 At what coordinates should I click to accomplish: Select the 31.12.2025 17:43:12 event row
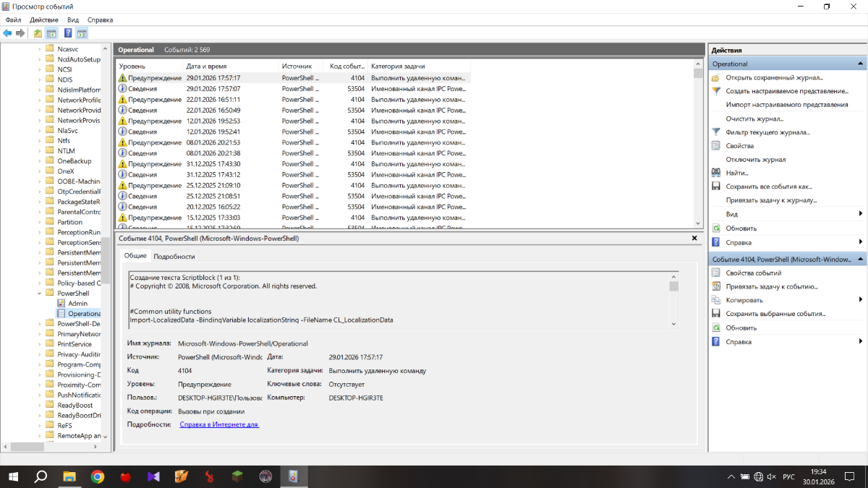pos(294,174)
